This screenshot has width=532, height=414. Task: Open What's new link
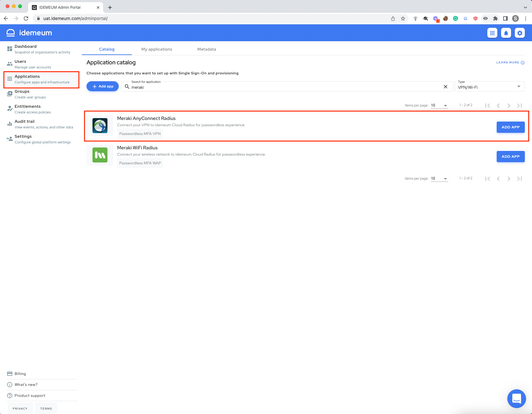click(42, 385)
